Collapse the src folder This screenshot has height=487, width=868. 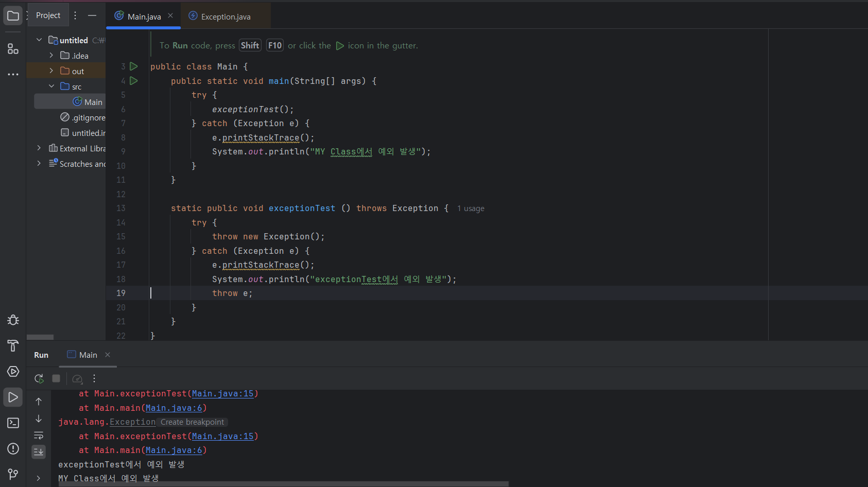(51, 86)
